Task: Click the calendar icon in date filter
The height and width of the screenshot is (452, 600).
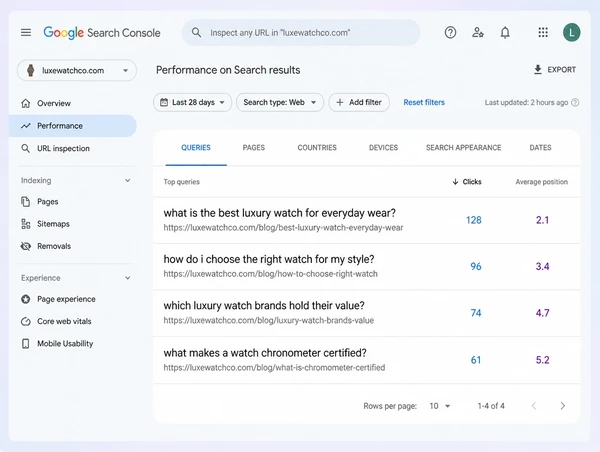Action: pos(164,102)
